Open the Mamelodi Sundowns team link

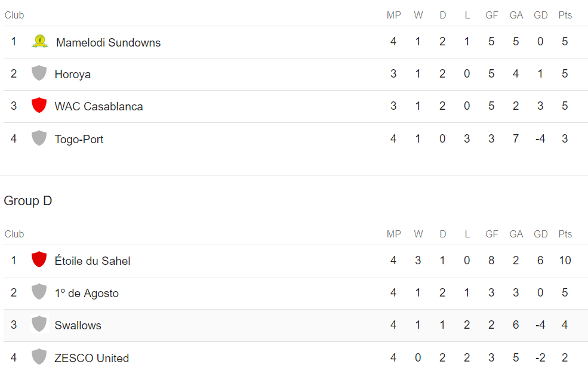108,42
